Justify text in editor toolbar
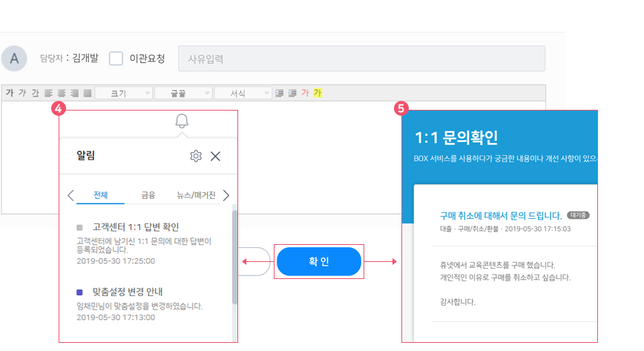644x351 pixels. point(88,93)
